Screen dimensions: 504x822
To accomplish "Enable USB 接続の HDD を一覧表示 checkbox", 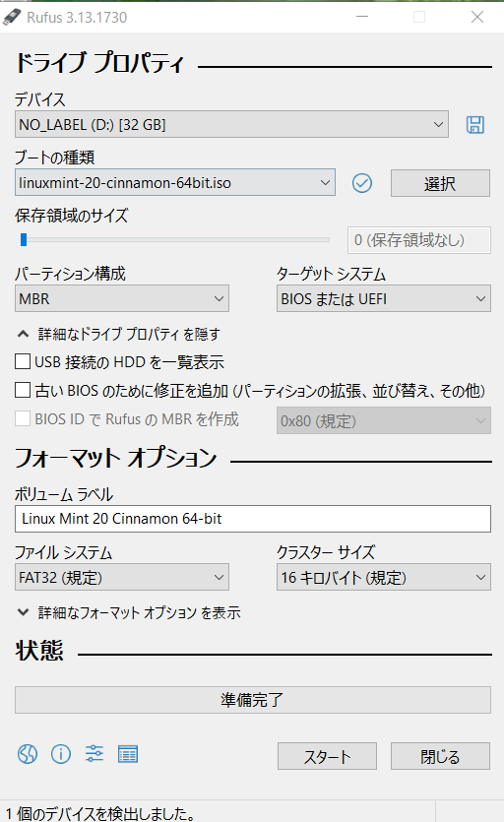I will tap(23, 361).
